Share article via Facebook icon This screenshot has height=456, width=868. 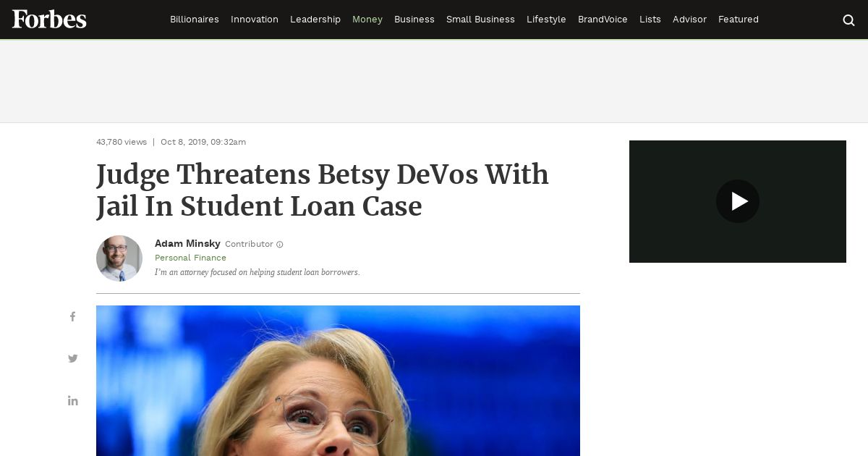pyautogui.click(x=73, y=317)
